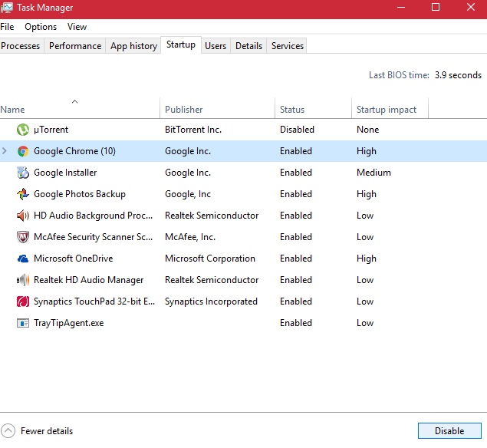This screenshot has width=487, height=448.
Task: Click the Google Chrome icon in list
Action: [23, 151]
